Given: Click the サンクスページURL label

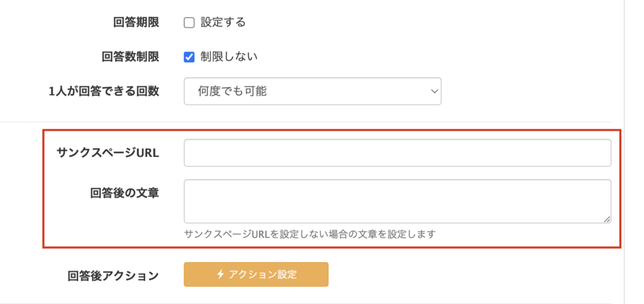Looking at the screenshot, I should (x=108, y=153).
